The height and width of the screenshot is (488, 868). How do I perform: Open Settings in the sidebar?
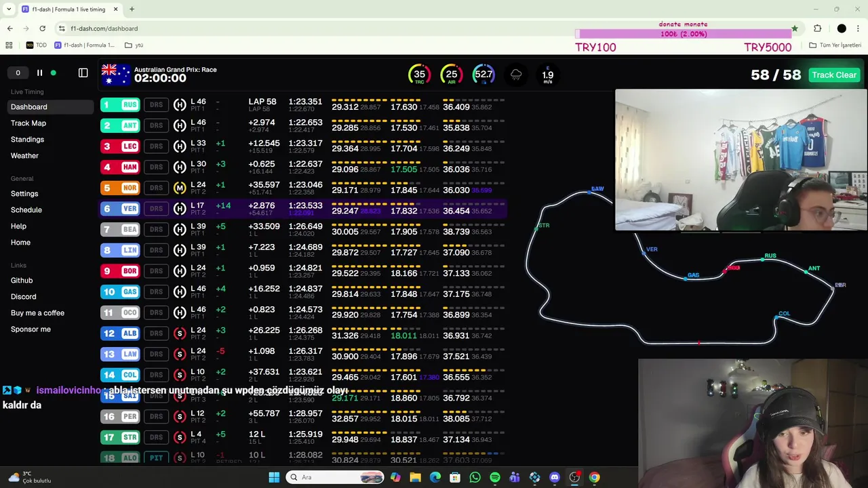24,194
